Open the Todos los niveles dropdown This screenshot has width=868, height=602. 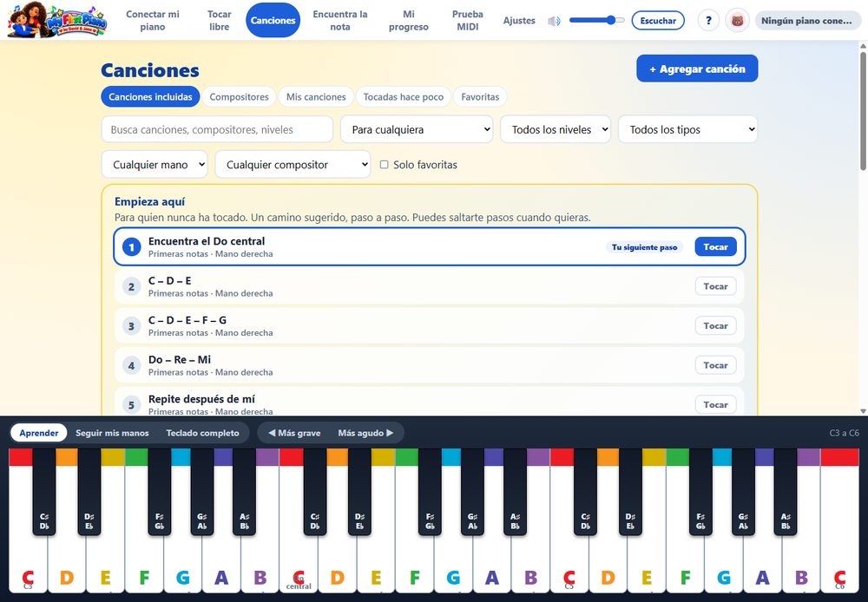point(556,129)
